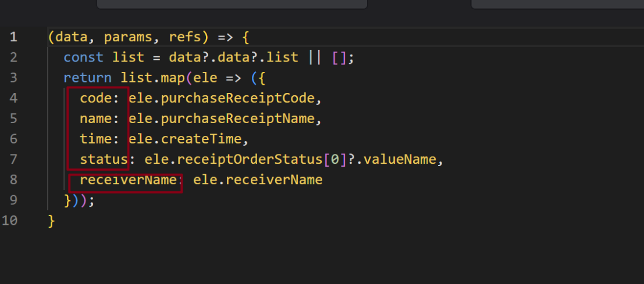Click line number 3 in the gutter
This screenshot has height=284, width=644.
13,78
